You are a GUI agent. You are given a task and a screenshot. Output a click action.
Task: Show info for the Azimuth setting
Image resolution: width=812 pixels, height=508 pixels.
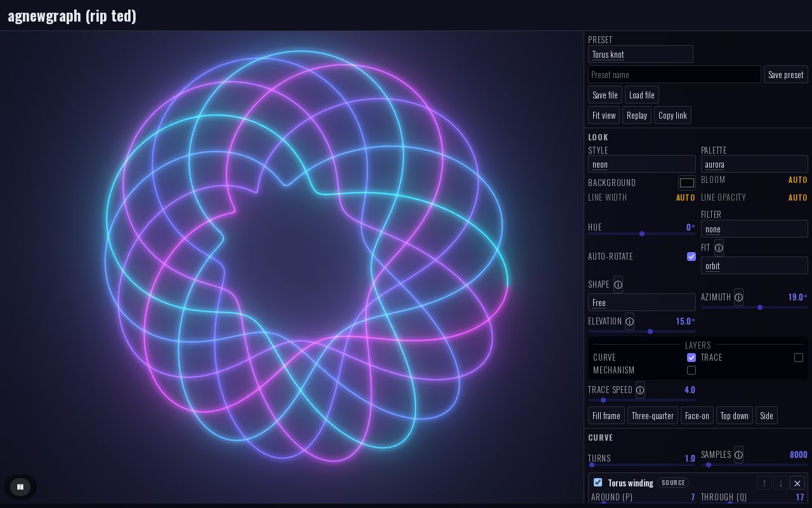(x=738, y=297)
